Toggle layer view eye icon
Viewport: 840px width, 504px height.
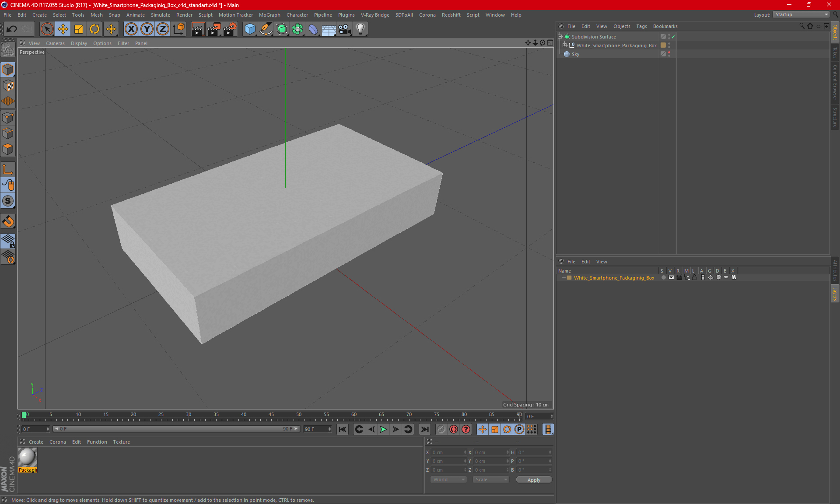[x=671, y=277]
